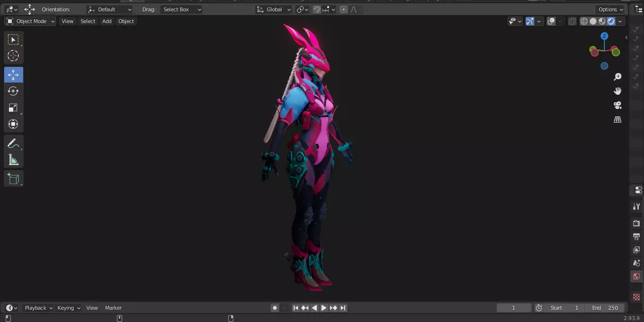Play animation forward
Viewport: 644px width, 322px height.
point(324,308)
